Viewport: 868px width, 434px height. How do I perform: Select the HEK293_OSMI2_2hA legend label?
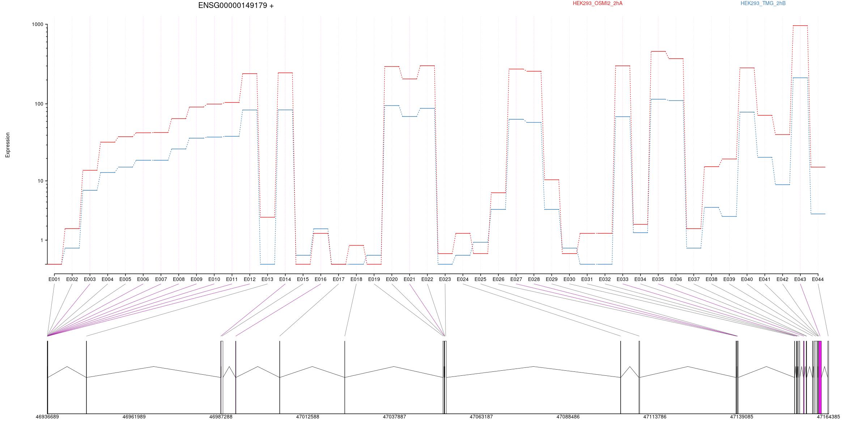[x=597, y=3]
